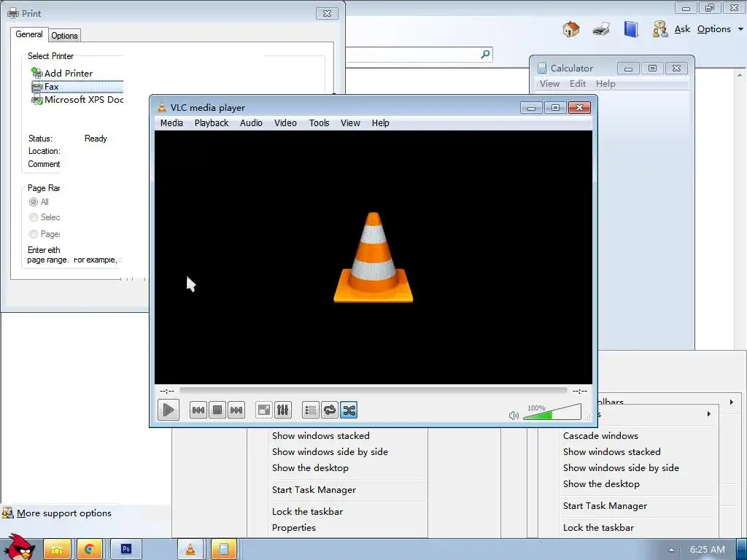
Task: Open the VLC Media menu
Action: pos(171,122)
